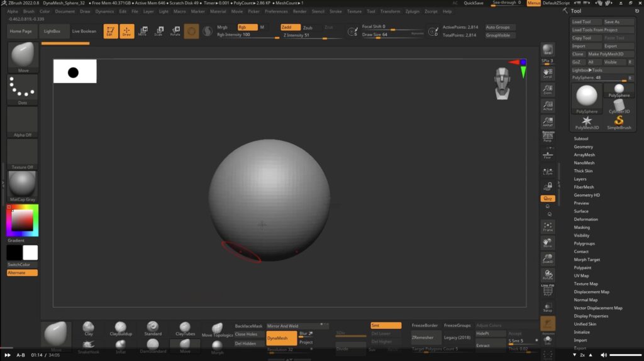
Task: Enable Zsub sculpt mode
Action: tap(308, 28)
